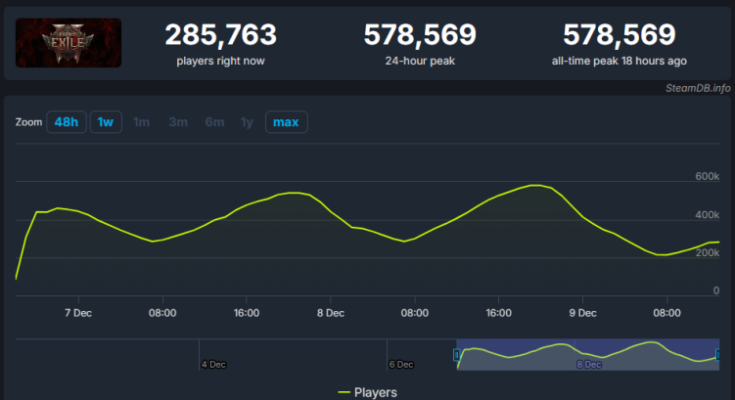The image size is (735, 400).
Task: Click the green Players legend line marker
Action: [345, 393]
